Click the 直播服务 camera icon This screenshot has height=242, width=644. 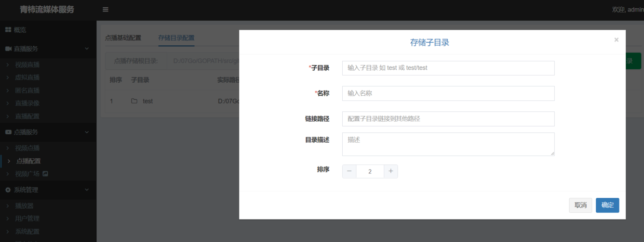8,48
